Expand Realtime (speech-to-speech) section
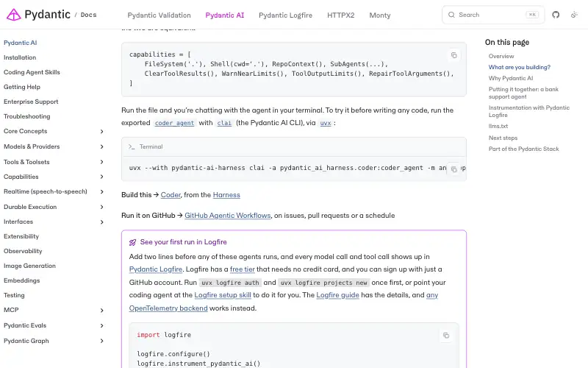 coord(101,192)
